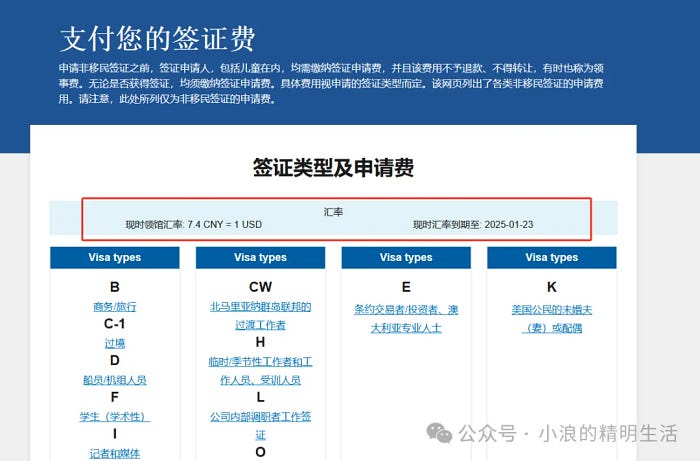Click the Visa types header above CW
700x461 pixels.
click(x=260, y=257)
